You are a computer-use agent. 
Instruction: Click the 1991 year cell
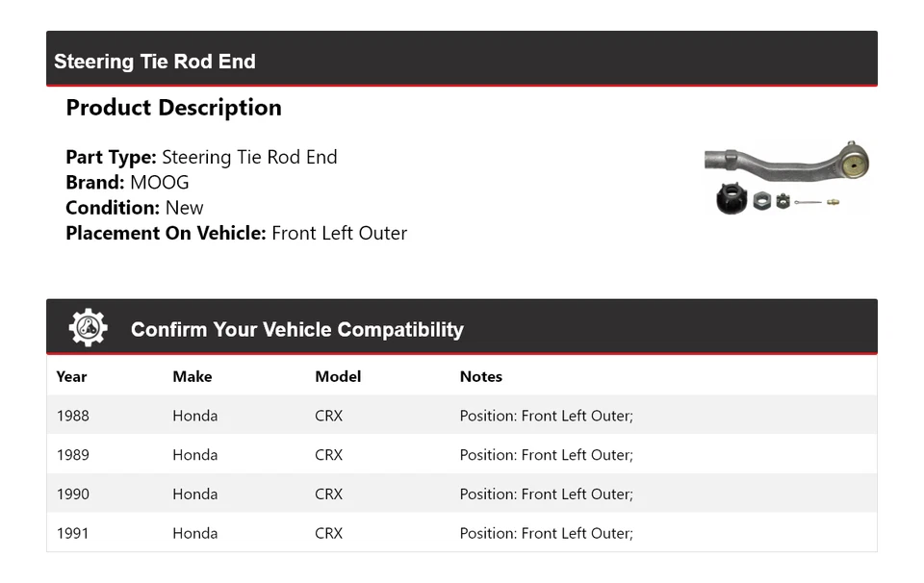click(72, 533)
